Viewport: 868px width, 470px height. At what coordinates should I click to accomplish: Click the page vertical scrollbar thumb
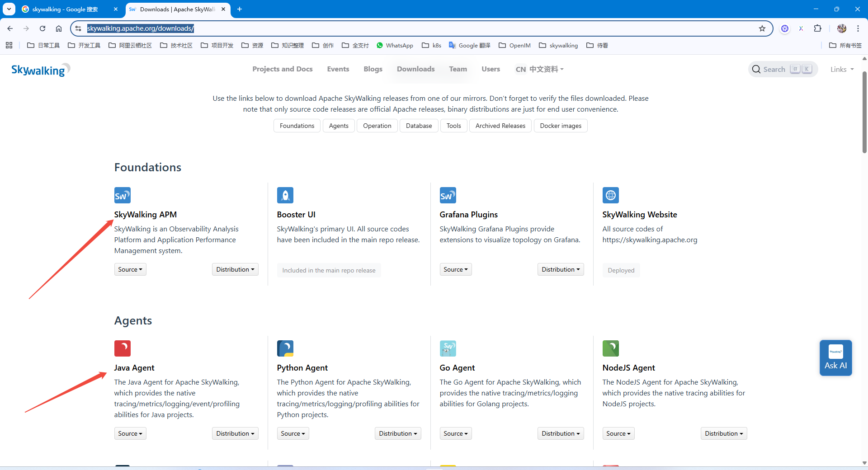pos(864,112)
